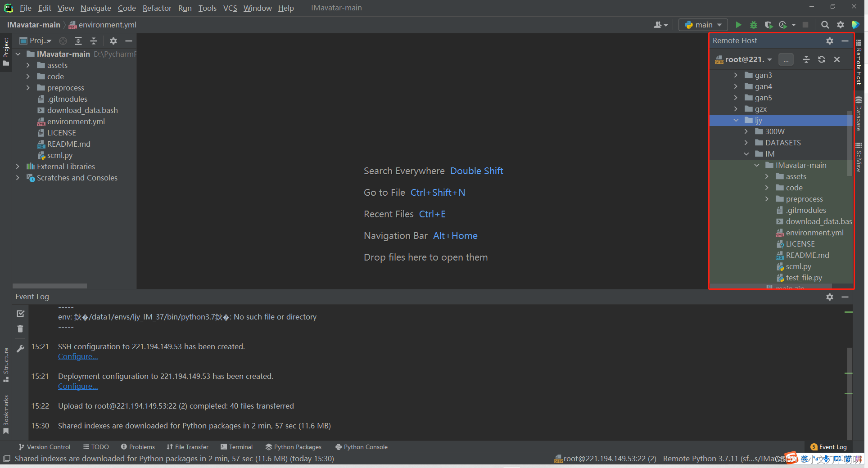
Task: Hide the Event Log panel
Action: pyautogui.click(x=845, y=297)
